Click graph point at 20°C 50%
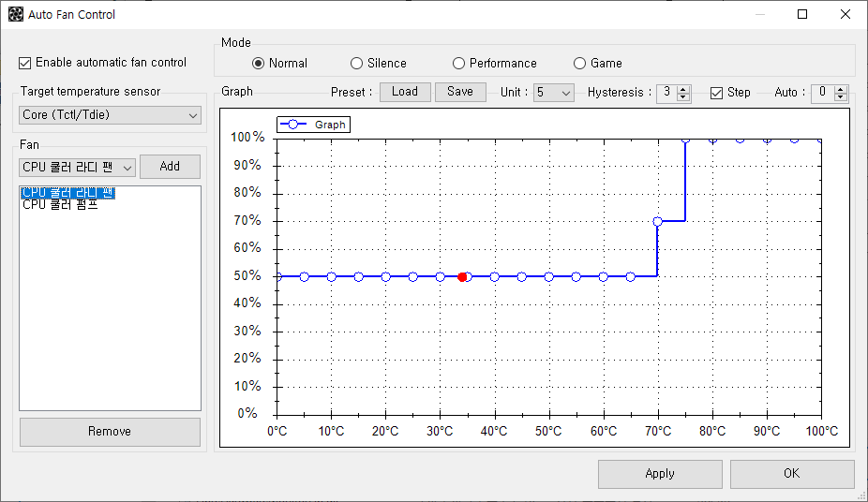The height and width of the screenshot is (502, 868). [386, 276]
